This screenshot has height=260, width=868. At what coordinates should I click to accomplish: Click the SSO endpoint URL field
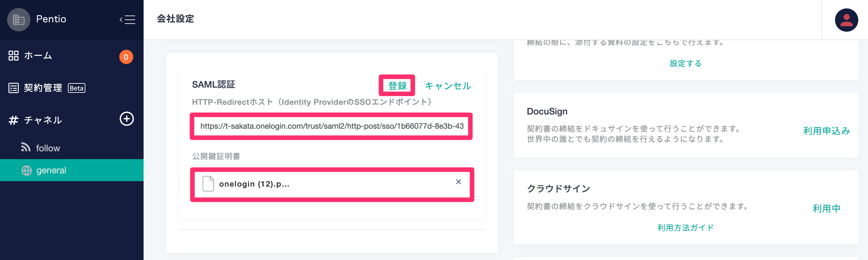click(x=331, y=126)
